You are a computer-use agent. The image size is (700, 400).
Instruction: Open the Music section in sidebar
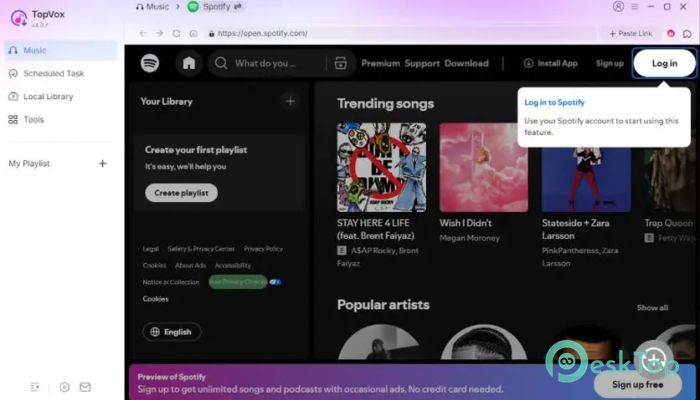tap(60, 50)
